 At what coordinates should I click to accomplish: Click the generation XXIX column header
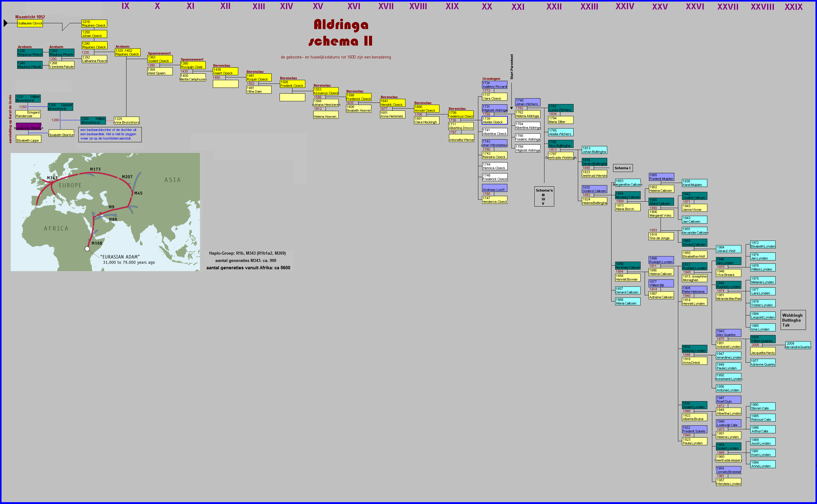(793, 7)
